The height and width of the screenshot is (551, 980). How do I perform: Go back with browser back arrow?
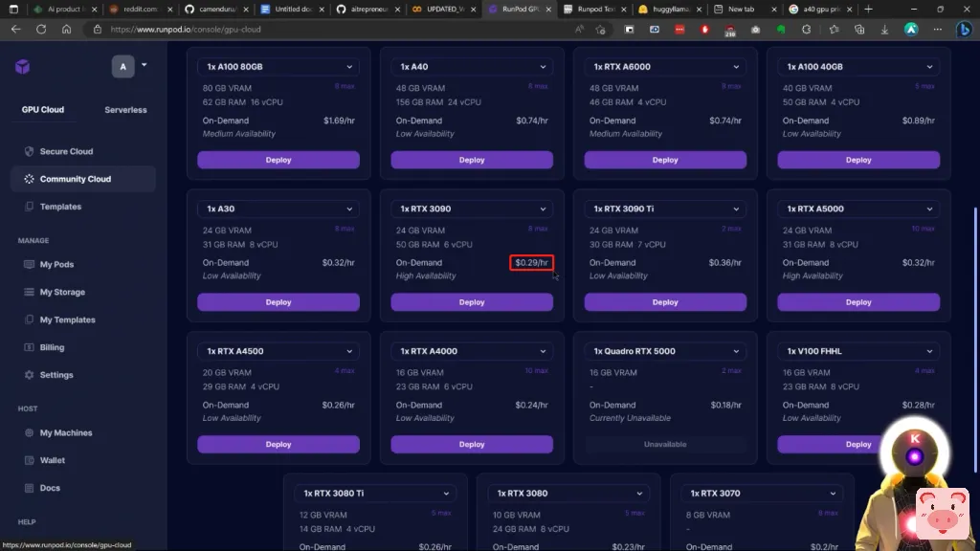(x=15, y=30)
